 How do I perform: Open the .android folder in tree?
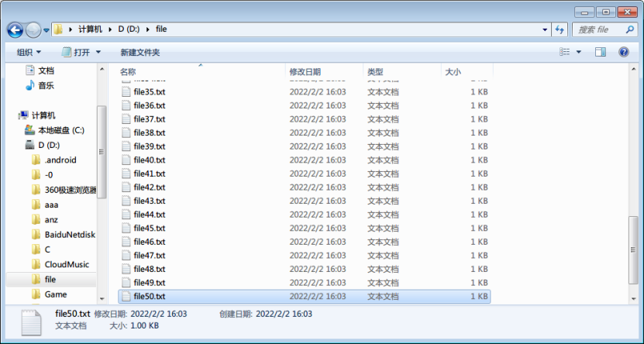tap(60, 160)
